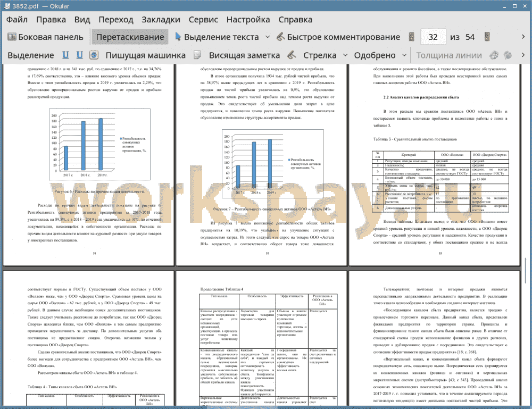The height and width of the screenshot is (409, 532).
Task: Select the strikeout S annotation tool
Action: 94,55
